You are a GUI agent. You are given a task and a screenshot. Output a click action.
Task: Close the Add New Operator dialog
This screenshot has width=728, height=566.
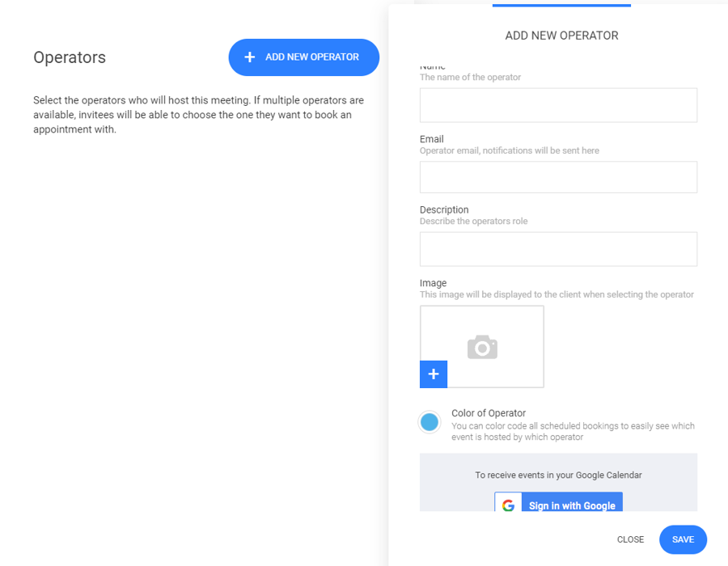(x=630, y=539)
